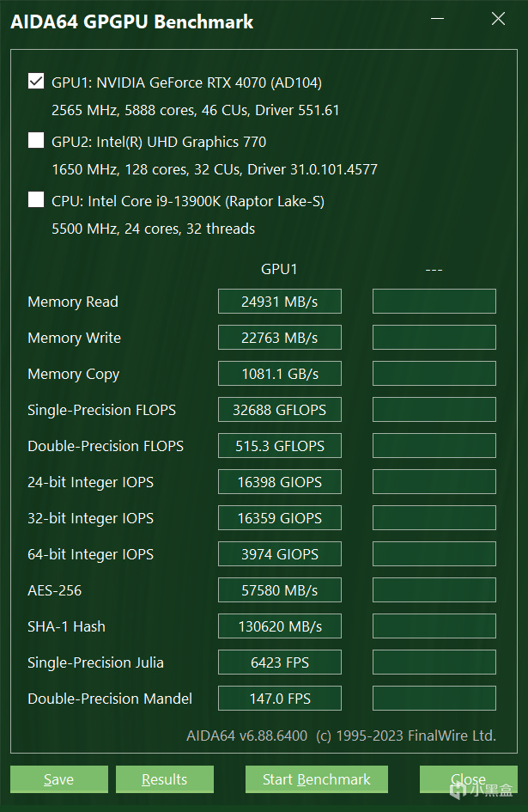Click the Memory Copy 1081.1 GB/s field

coord(279,374)
